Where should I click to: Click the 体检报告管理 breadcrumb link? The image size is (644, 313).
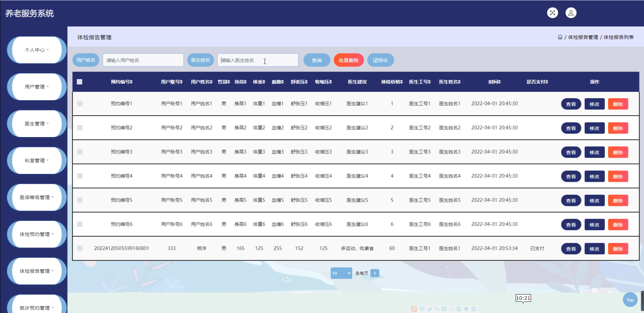583,37
